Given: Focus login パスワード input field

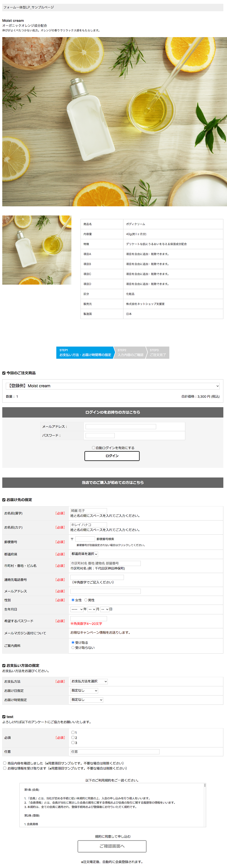Looking at the screenshot, I should [100, 435].
